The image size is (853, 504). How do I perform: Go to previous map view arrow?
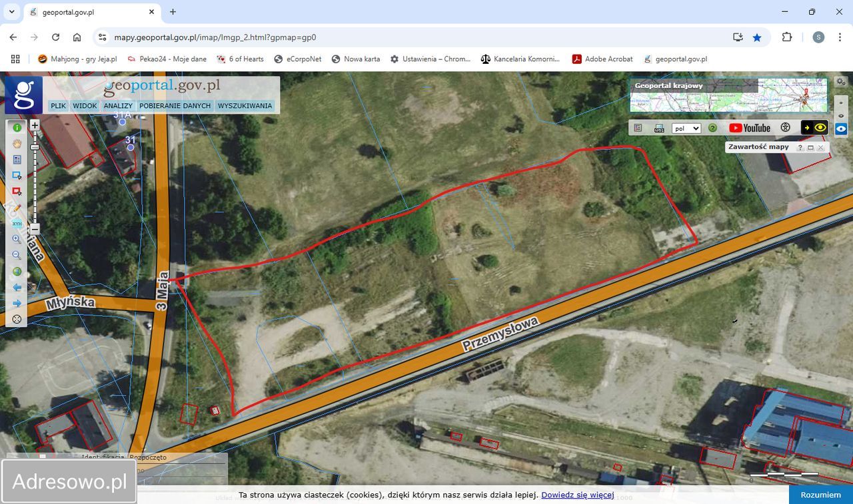tap(17, 288)
